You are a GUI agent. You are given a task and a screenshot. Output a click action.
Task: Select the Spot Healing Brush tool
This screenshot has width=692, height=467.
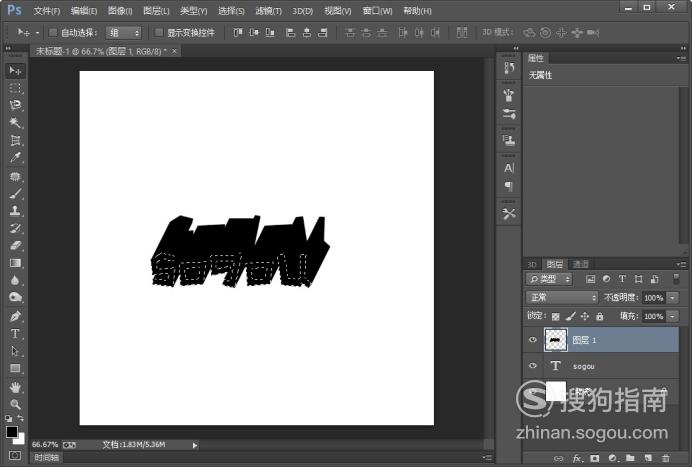pos(15,177)
